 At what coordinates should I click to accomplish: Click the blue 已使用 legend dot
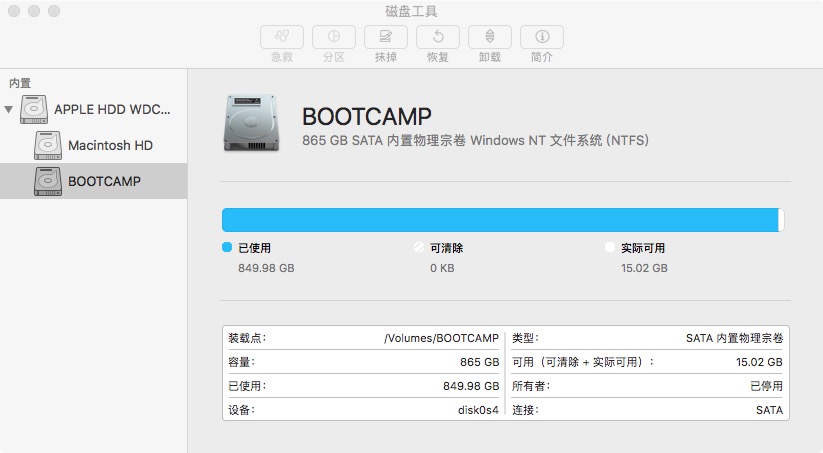click(227, 247)
